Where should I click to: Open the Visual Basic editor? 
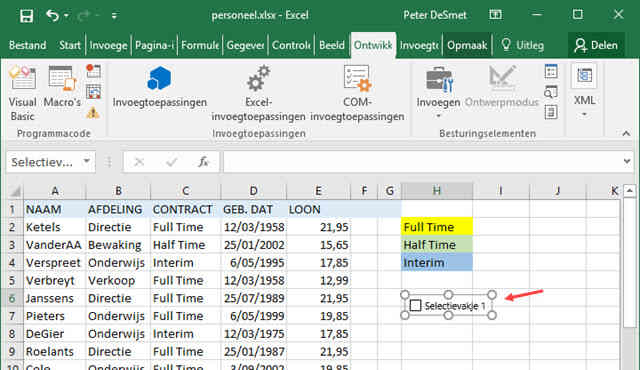tap(22, 93)
